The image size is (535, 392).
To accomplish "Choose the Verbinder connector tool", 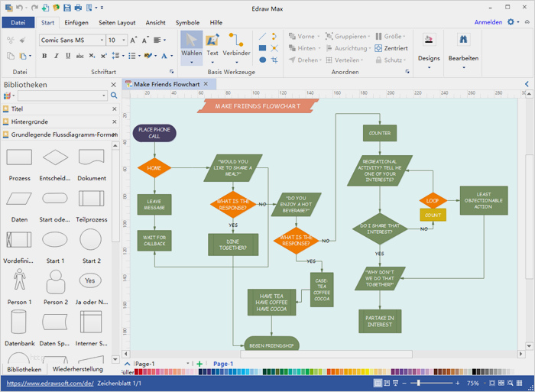I will pos(236,44).
